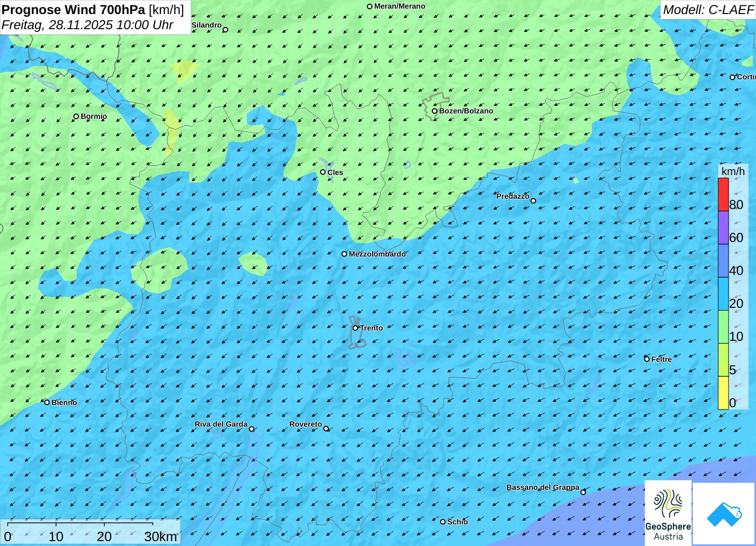Click the 'Rovereto' label text
Viewport: 756px width, 546px height.
(x=306, y=424)
